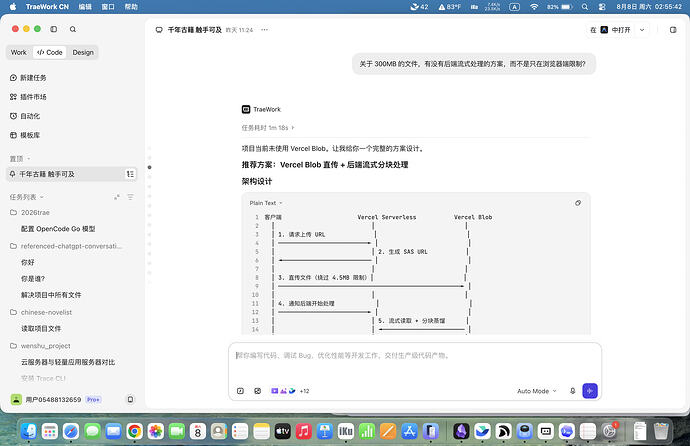Open Spotlight search in menu bar
The width and height of the screenshot is (690, 446).
point(584,7)
